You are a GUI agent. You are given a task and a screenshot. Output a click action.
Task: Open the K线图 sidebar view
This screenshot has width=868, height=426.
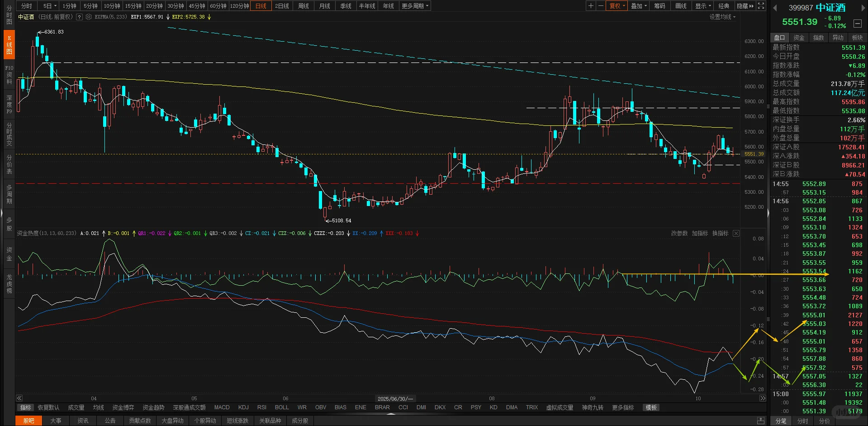[9, 45]
